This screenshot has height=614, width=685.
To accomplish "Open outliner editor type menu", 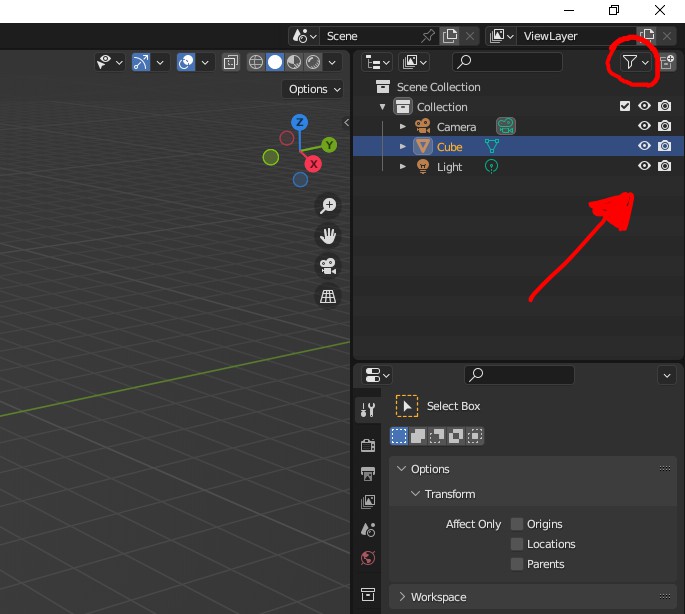I will tap(377, 62).
